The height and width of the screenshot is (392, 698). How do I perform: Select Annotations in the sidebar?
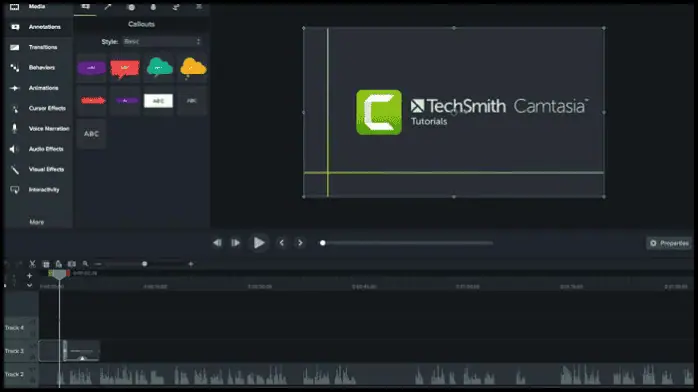37,27
